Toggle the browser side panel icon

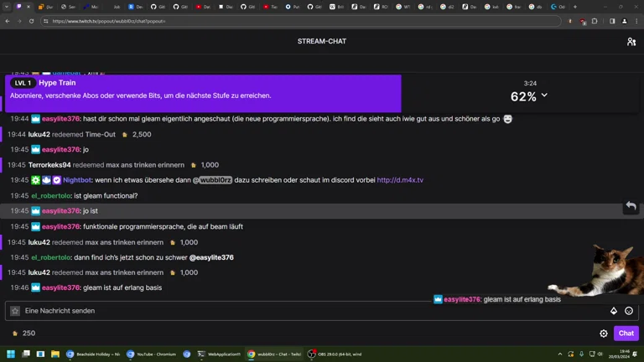(612, 21)
